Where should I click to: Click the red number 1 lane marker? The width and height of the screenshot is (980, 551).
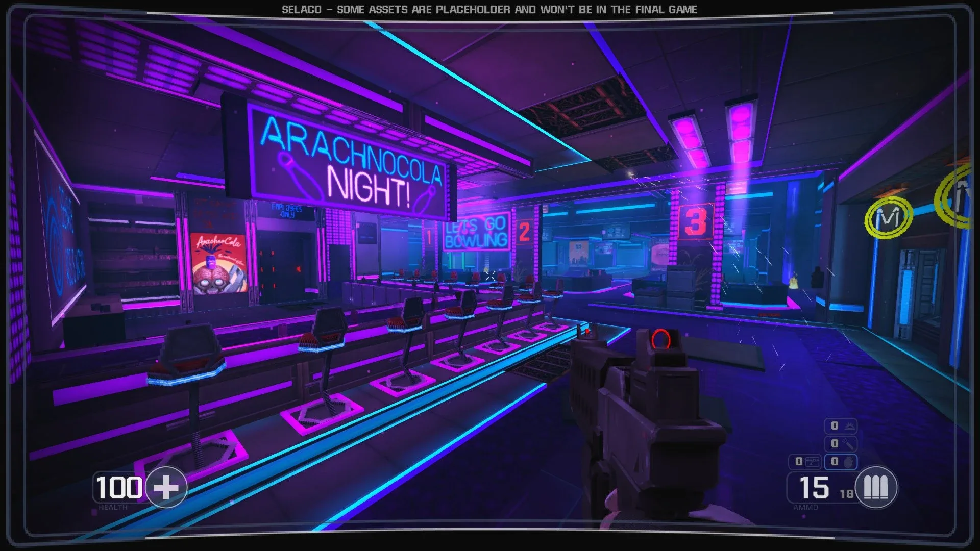(x=429, y=236)
